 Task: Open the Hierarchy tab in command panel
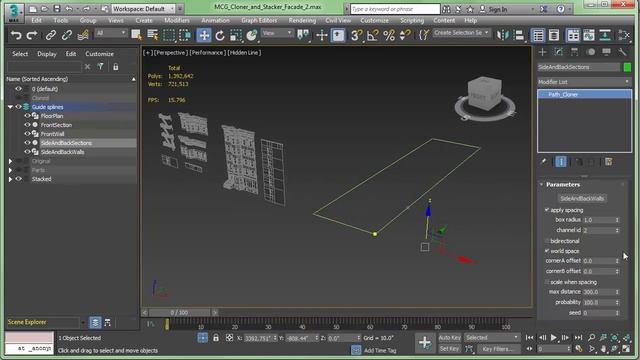tap(574, 52)
